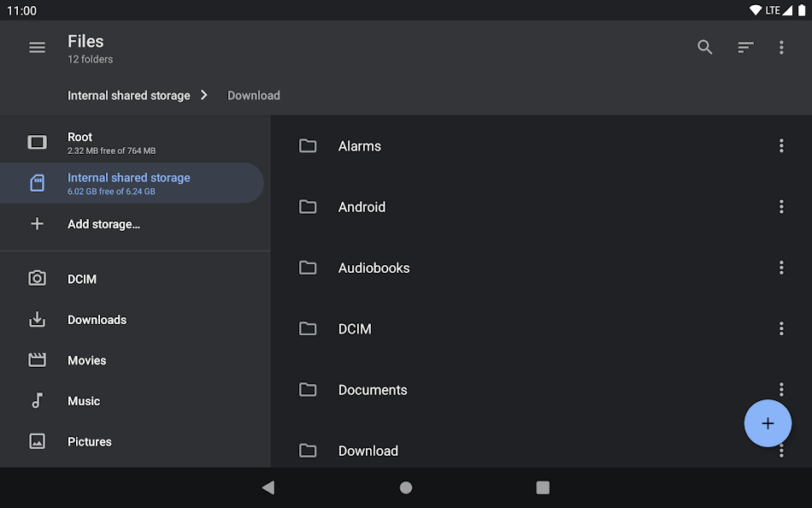Click Internal shared storage breadcrumb
812x508 pixels.
coord(129,96)
